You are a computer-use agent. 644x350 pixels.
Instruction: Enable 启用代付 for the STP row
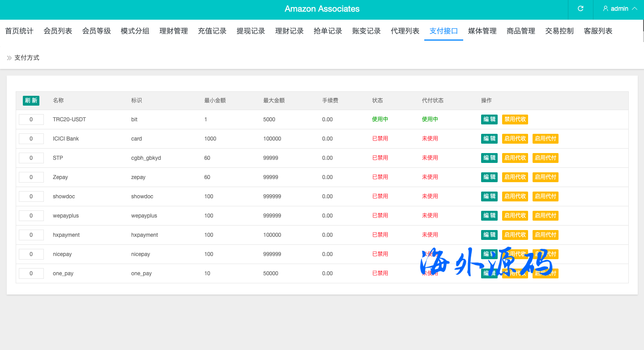pyautogui.click(x=545, y=158)
